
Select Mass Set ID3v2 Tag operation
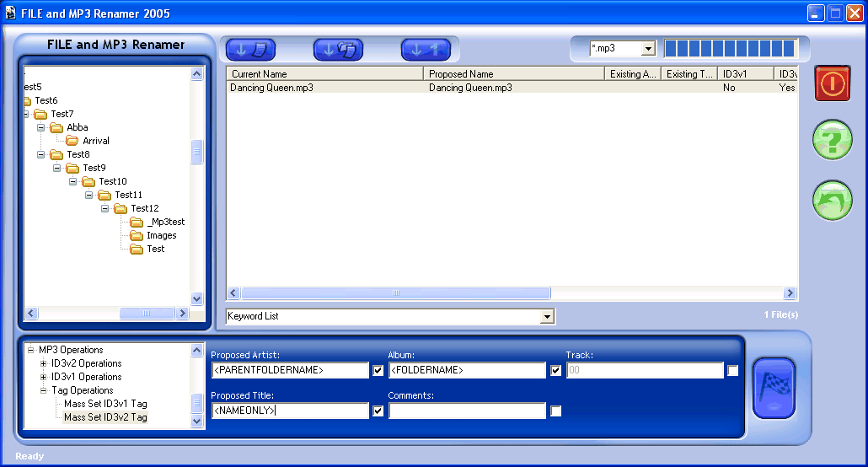(105, 417)
